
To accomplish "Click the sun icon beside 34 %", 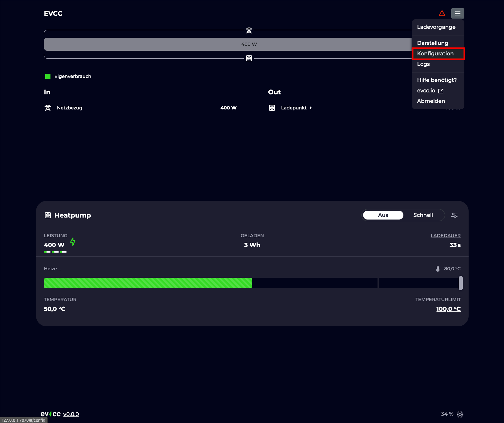I will (460, 414).
